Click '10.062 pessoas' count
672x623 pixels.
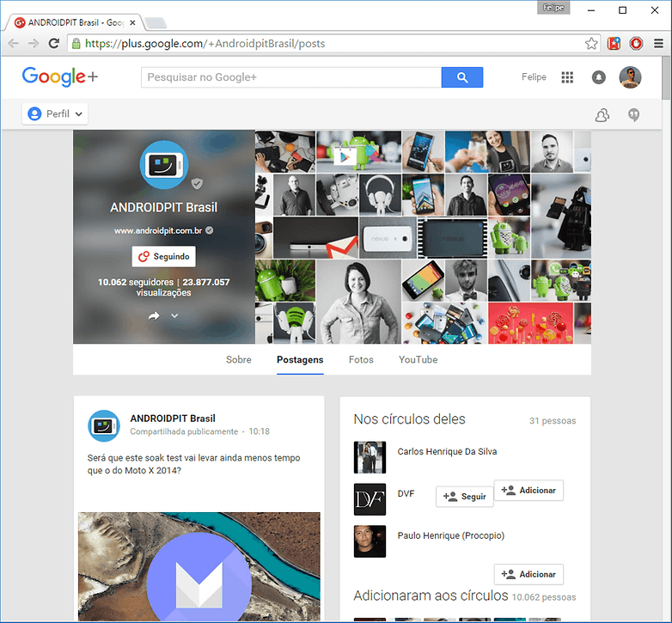(x=544, y=597)
